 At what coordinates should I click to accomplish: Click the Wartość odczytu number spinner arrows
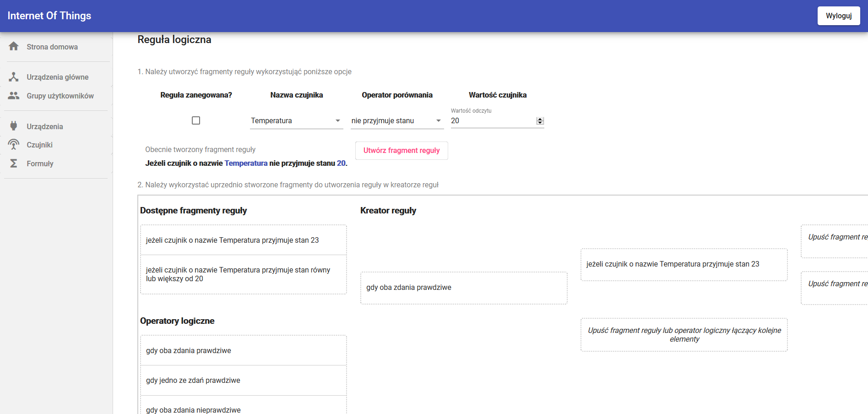click(x=540, y=121)
